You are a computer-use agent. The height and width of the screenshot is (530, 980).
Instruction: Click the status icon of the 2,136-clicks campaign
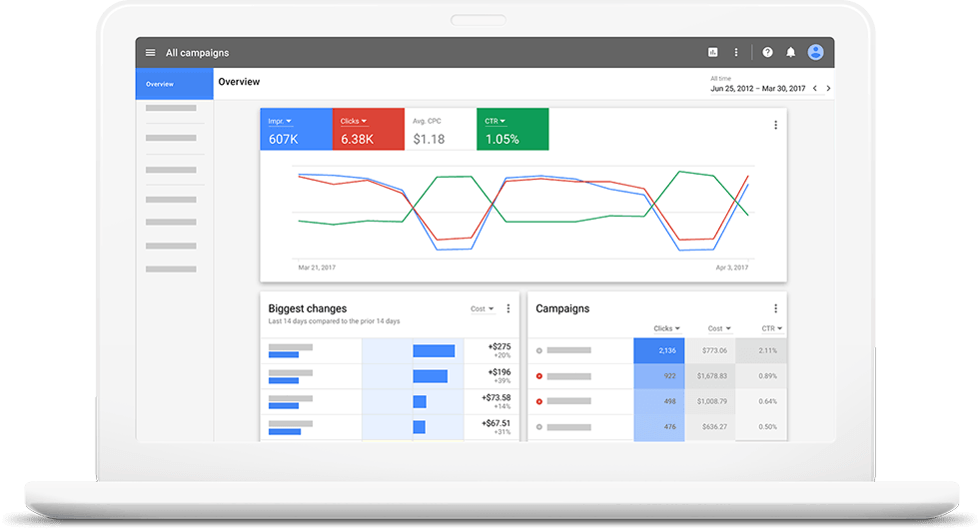tap(539, 350)
